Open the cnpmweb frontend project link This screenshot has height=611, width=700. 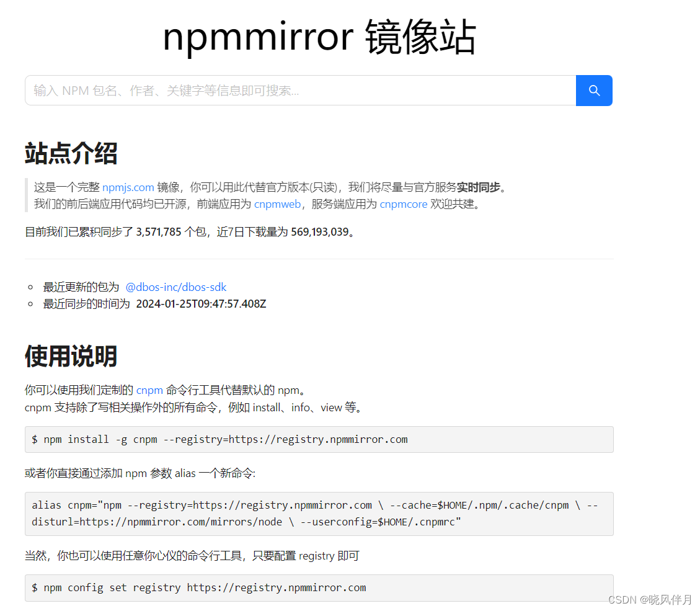277,203
